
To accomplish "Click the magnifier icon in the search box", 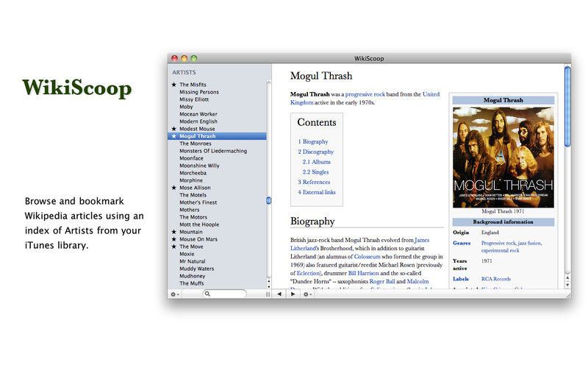I will pos(207,294).
